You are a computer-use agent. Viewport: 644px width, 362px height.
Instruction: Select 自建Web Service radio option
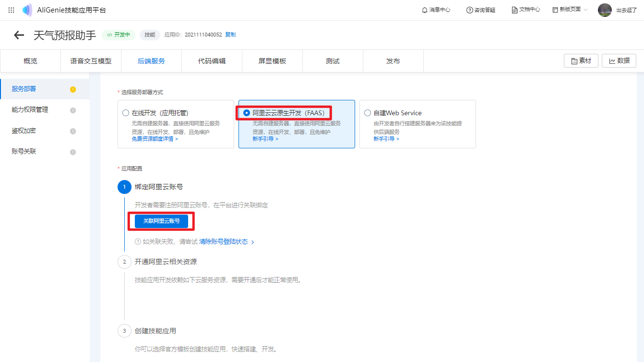pyautogui.click(x=368, y=113)
